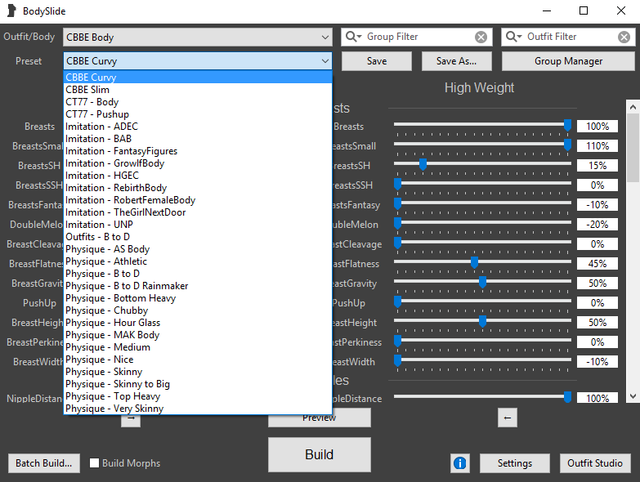
Task: Launch Outfit Studio
Action: [595, 463]
